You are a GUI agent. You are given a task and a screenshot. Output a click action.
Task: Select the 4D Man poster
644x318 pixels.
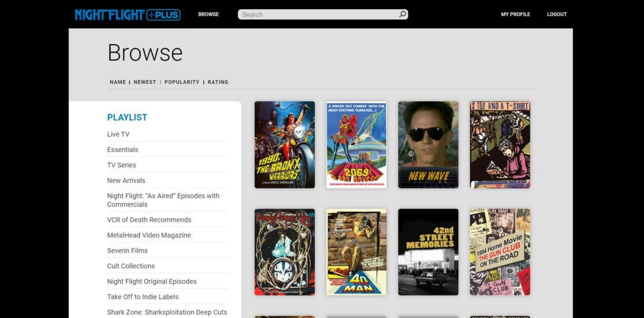pos(356,252)
